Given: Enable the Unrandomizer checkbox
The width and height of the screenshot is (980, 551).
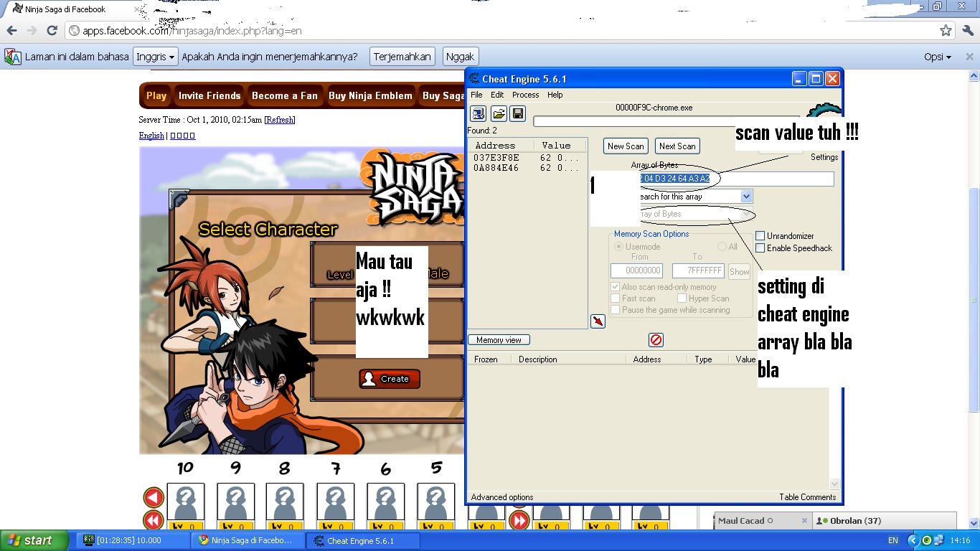Looking at the screenshot, I should click(x=760, y=236).
